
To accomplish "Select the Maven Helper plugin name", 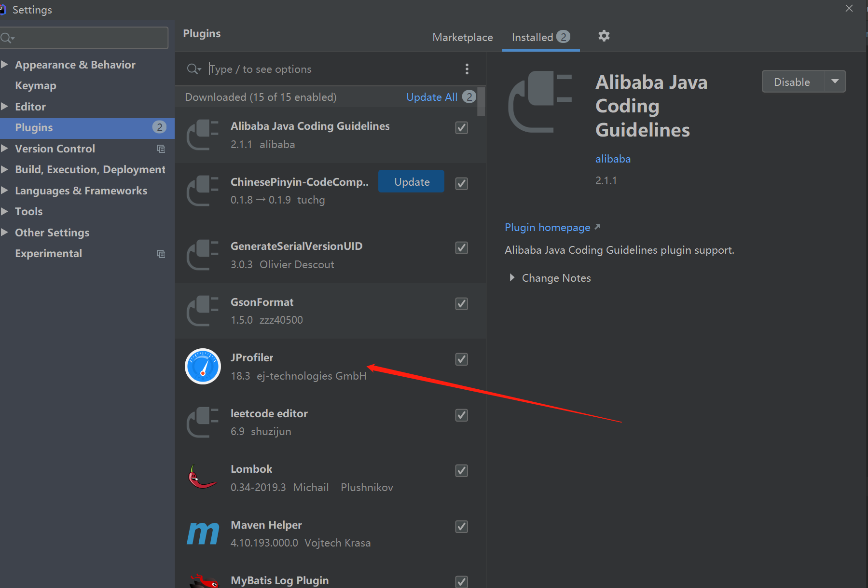I will click(x=266, y=525).
